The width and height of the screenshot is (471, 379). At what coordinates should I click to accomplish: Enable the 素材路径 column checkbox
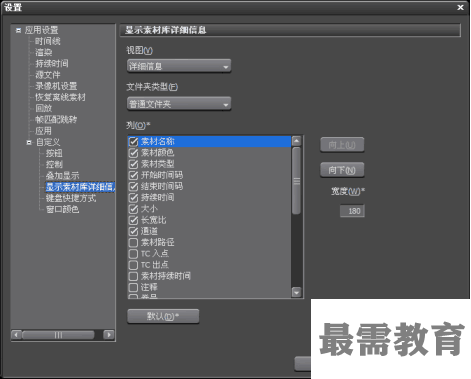tap(133, 243)
